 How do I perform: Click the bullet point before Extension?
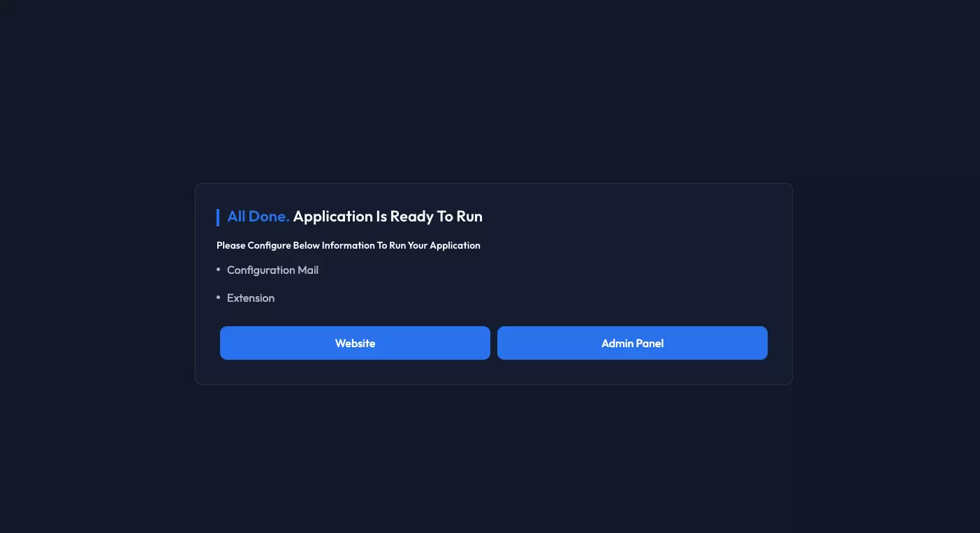click(x=218, y=297)
